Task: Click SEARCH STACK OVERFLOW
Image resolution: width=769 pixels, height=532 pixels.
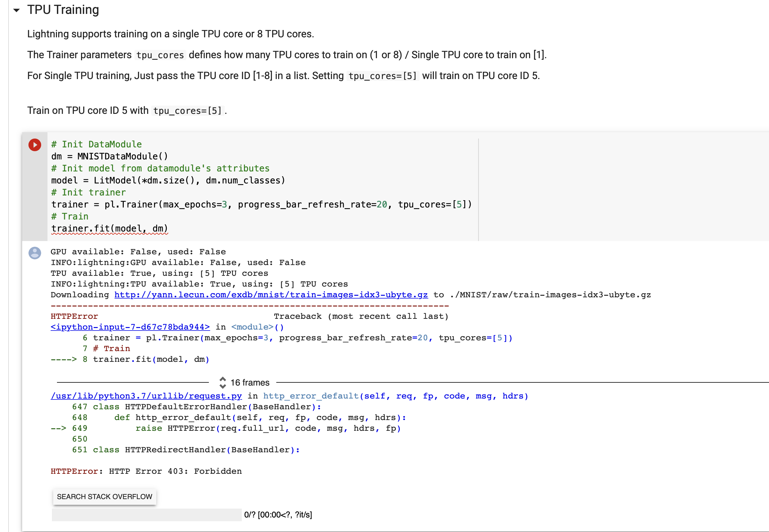Action: coord(104,496)
